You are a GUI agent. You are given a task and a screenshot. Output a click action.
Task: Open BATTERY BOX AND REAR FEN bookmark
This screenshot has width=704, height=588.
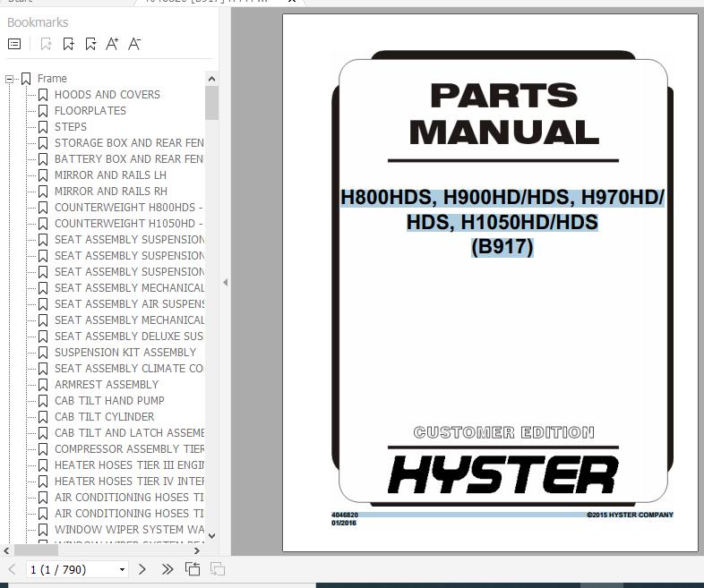(x=129, y=159)
